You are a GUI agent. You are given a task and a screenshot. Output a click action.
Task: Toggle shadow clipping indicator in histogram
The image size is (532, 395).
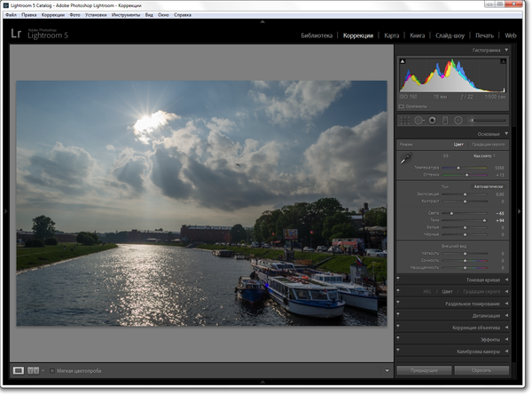403,61
